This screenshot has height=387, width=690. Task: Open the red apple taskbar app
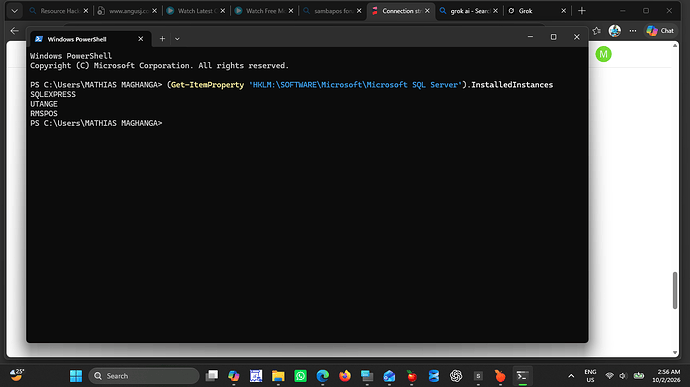[411, 376]
